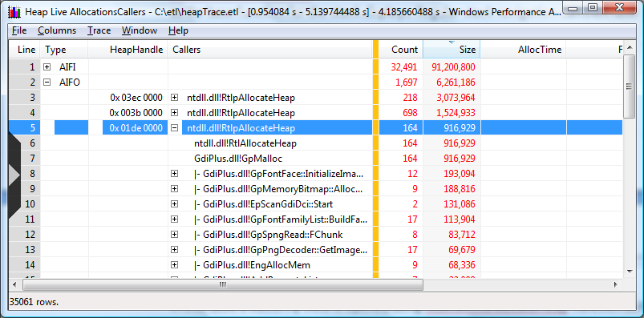Click Count value 698
Viewport: 644px width, 318px height.
(x=410, y=113)
